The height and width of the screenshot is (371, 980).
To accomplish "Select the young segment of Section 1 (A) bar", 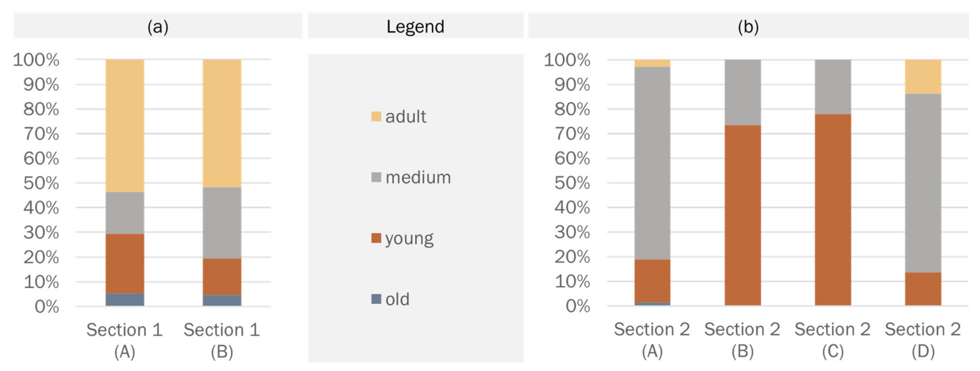I will (x=125, y=263).
